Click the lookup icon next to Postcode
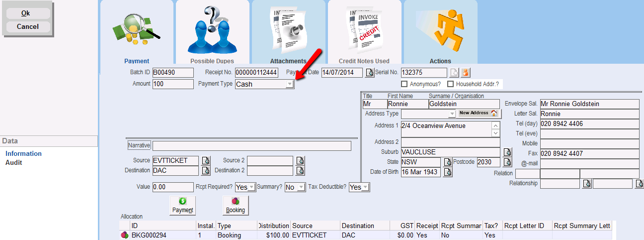Screen dimensions: 644x240 point(507,162)
